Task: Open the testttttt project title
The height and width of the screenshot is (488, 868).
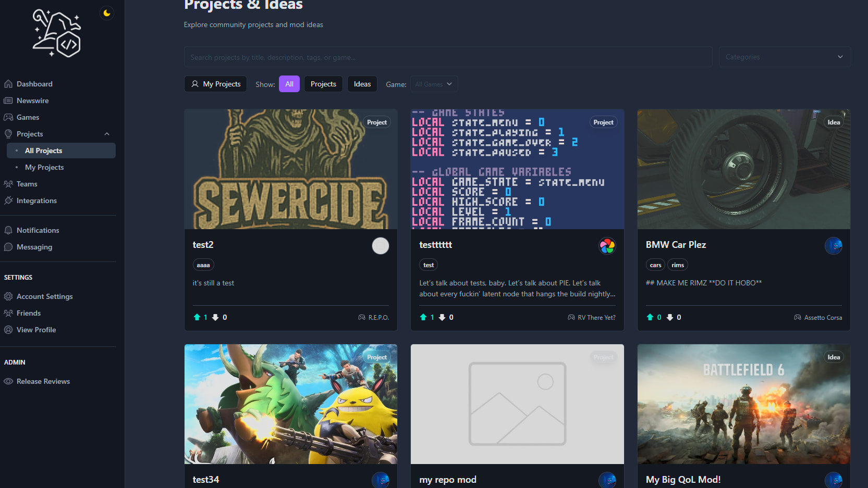Action: [x=436, y=245]
